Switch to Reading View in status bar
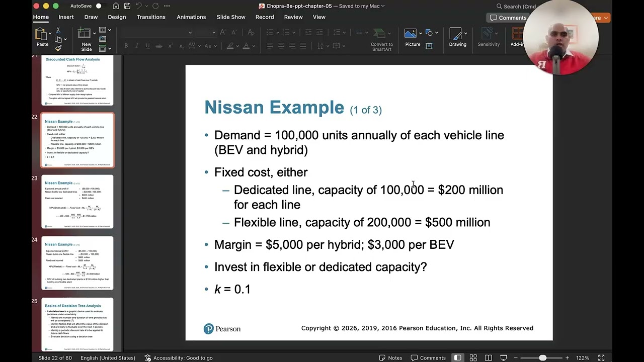The height and width of the screenshot is (362, 644). 488,358
